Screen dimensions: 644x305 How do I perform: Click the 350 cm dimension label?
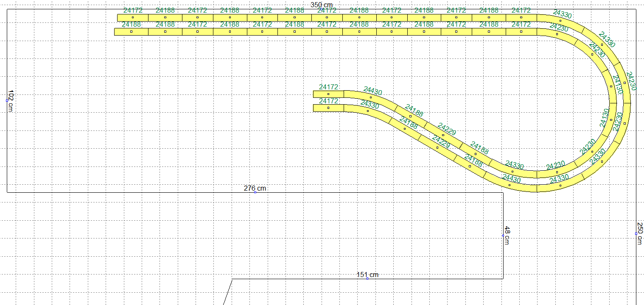[x=321, y=5]
